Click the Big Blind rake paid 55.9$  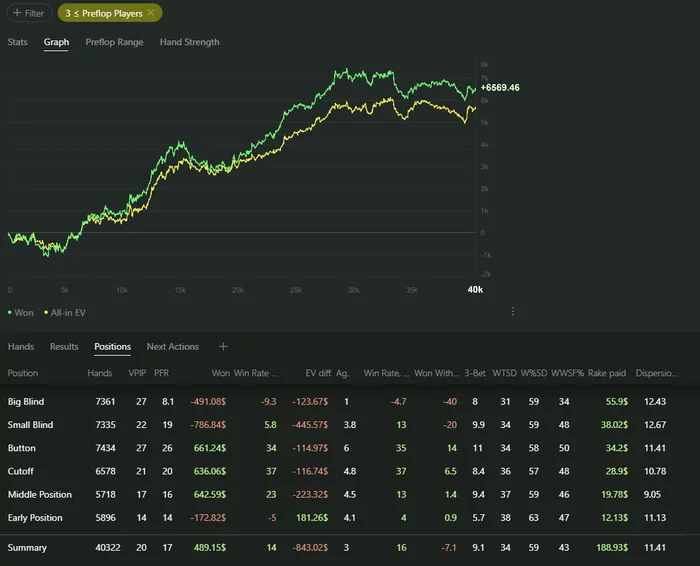(x=617, y=401)
